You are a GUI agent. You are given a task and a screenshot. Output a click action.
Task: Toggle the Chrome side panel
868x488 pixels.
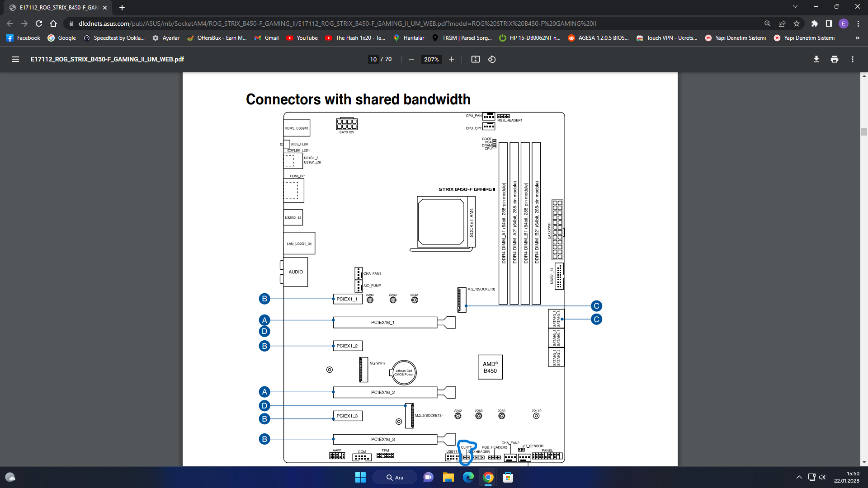(x=829, y=23)
